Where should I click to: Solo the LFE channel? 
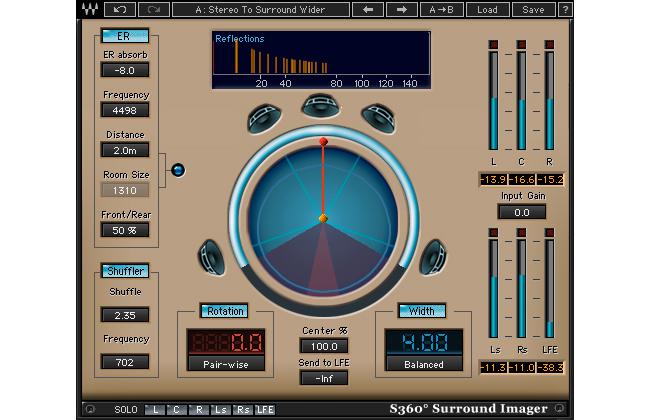265,409
